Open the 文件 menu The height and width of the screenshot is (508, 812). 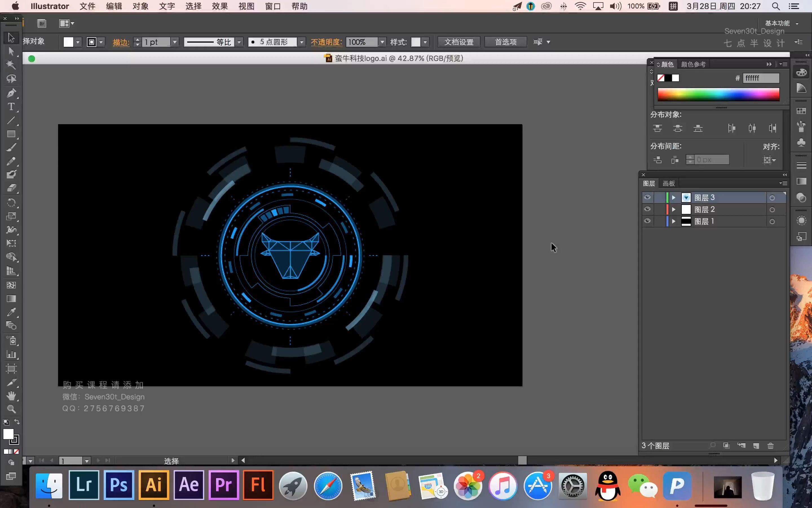tap(87, 6)
